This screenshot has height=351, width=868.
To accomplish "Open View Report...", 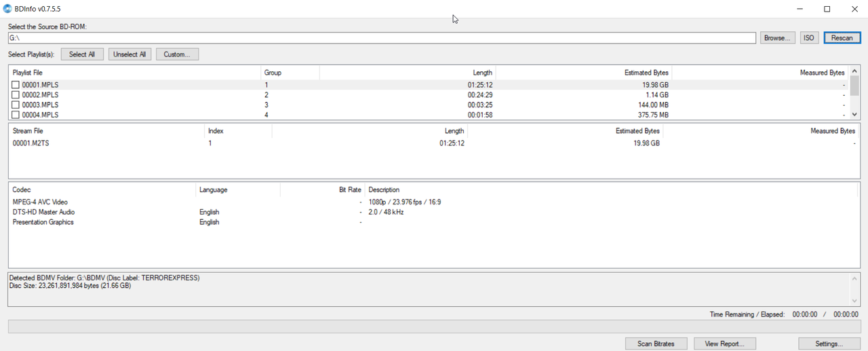I will (x=725, y=344).
